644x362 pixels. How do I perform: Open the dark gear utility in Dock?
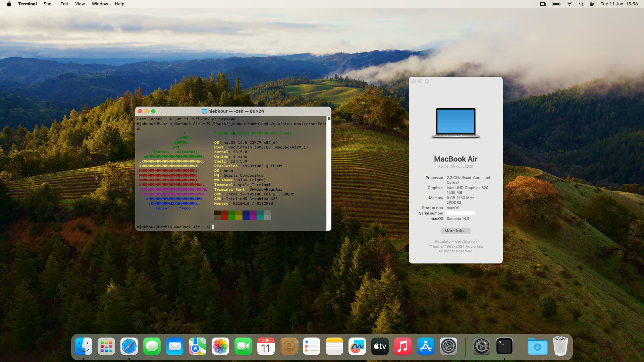coord(482,346)
